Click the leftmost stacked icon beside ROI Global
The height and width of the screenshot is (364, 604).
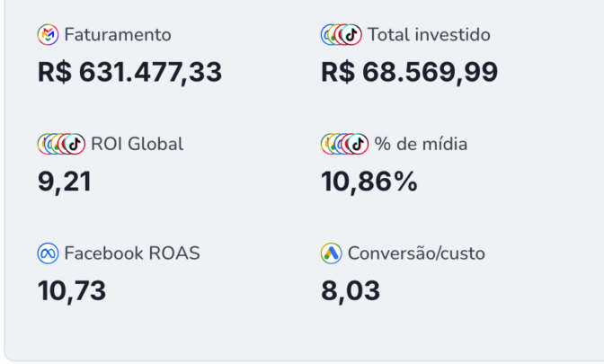[x=44, y=144]
